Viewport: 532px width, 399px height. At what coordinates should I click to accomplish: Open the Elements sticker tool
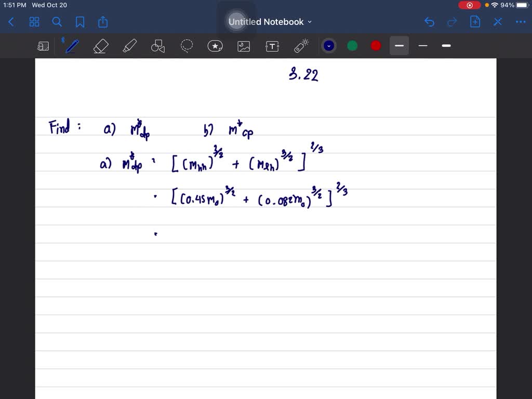(215, 46)
